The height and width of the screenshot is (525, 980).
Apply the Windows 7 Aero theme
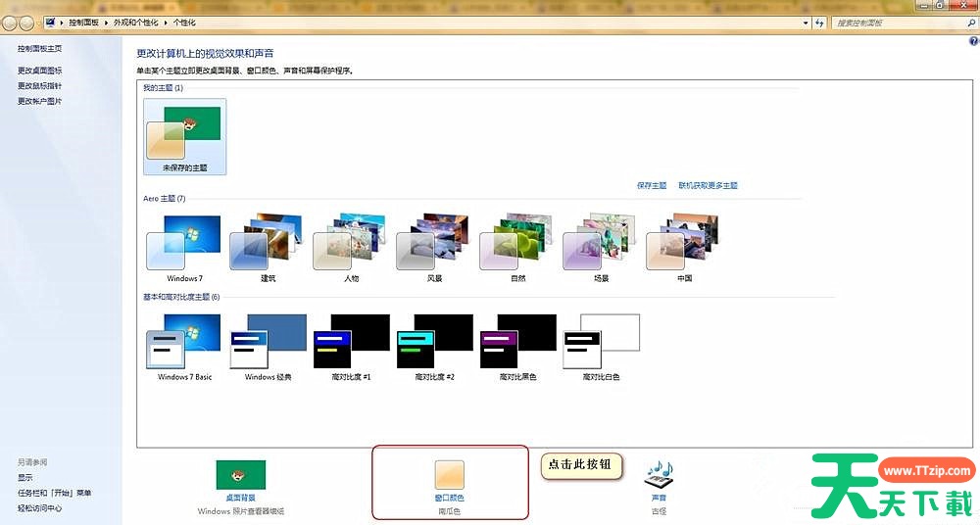click(x=184, y=249)
